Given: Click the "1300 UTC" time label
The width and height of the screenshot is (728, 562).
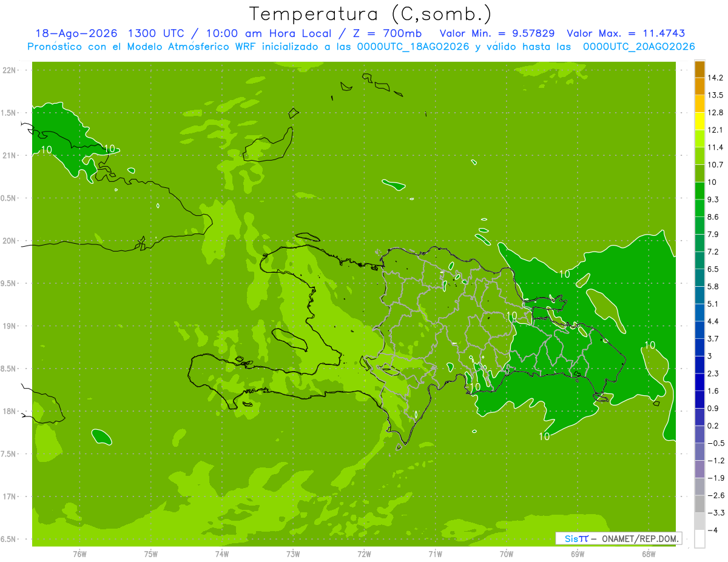Looking at the screenshot, I should coord(156,33).
